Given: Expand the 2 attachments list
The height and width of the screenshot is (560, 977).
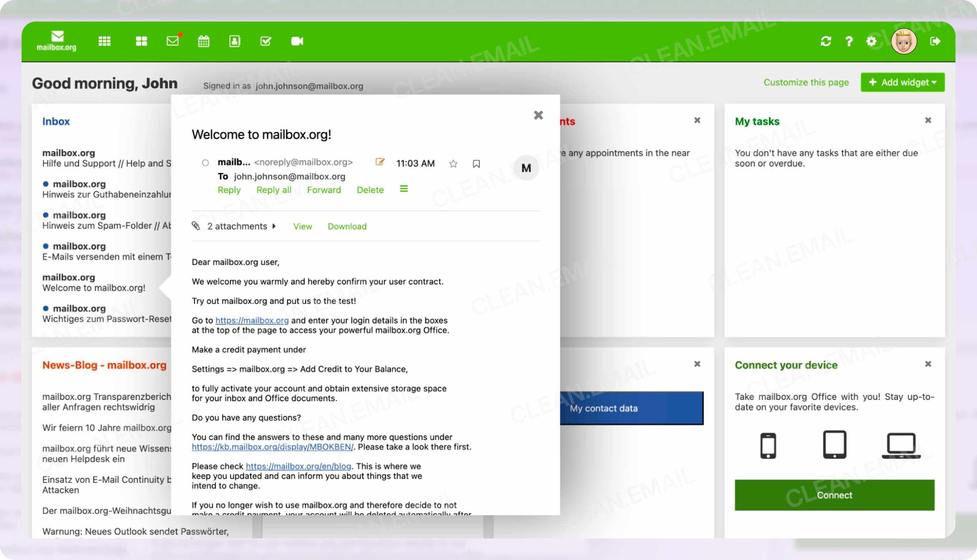Looking at the screenshot, I should pyautogui.click(x=274, y=226).
